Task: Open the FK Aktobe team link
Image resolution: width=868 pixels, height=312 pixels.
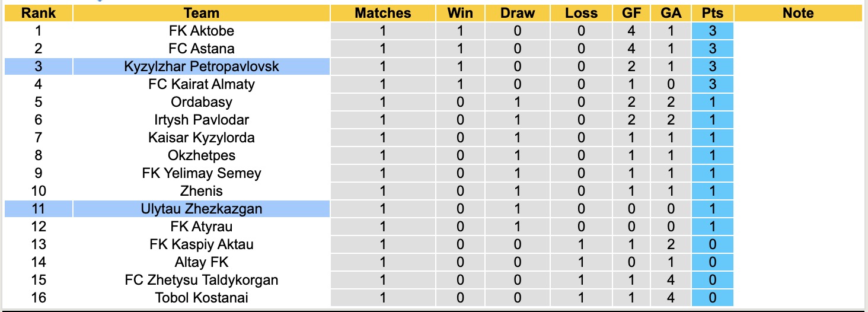Action: point(201,31)
